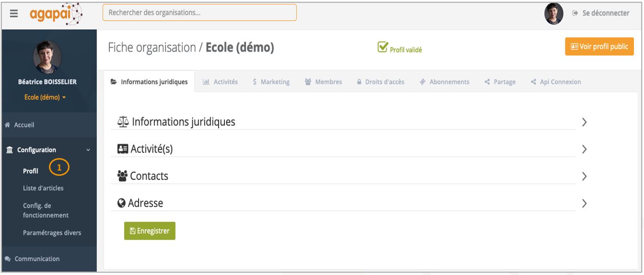
Task: Switch to the Membres tab
Action: (x=323, y=82)
